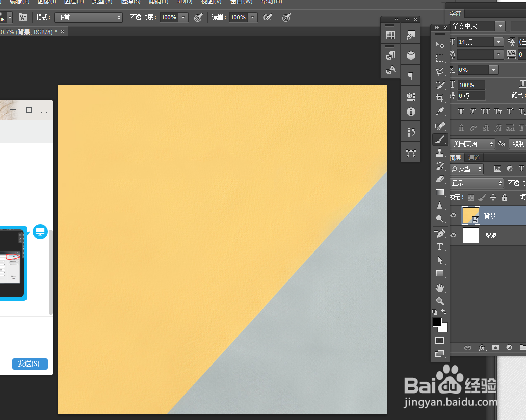Click the 发送(S) send button
Screen dimensions: 526x420
30,363
